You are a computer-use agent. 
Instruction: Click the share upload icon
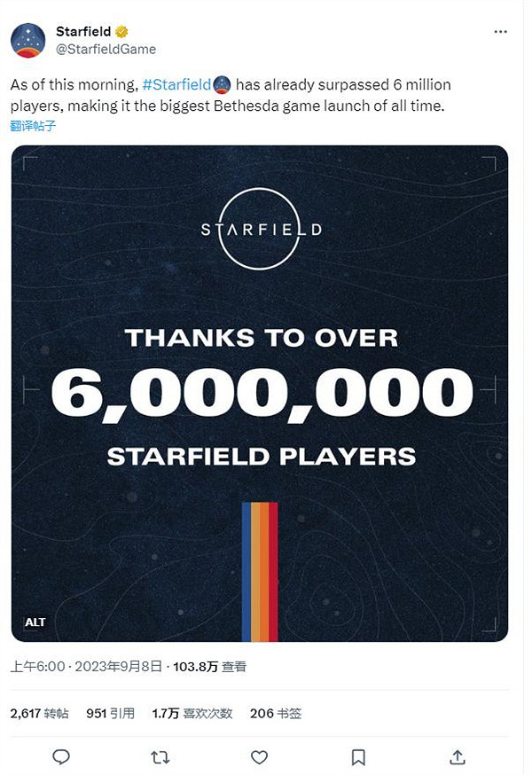point(458,756)
